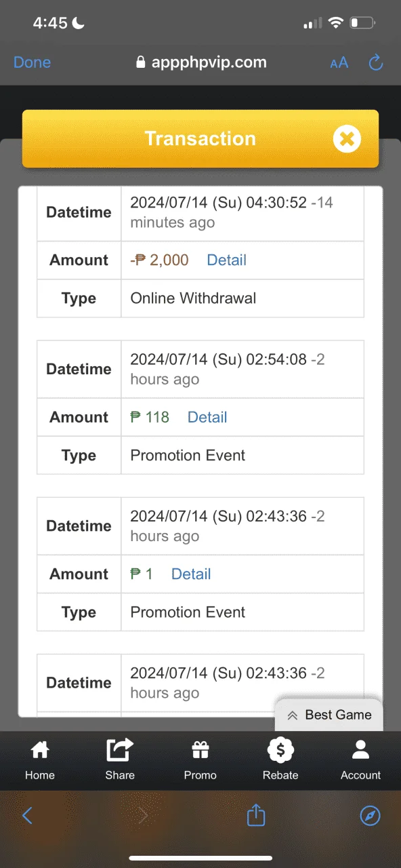Select the Online Withdrawal type cell
Viewport: 401px width, 868px height.
point(242,298)
